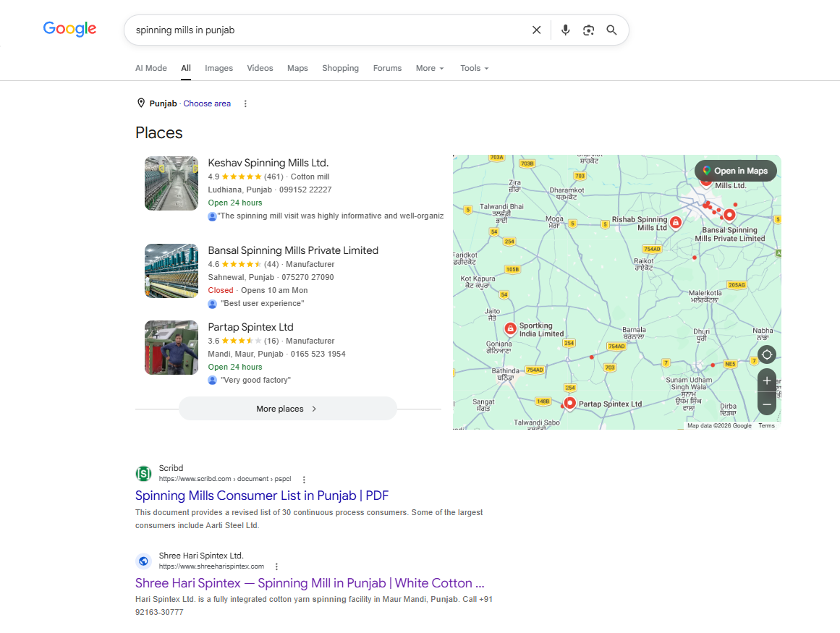Click the More places button
Screen dimensions: 840x633
coord(288,409)
